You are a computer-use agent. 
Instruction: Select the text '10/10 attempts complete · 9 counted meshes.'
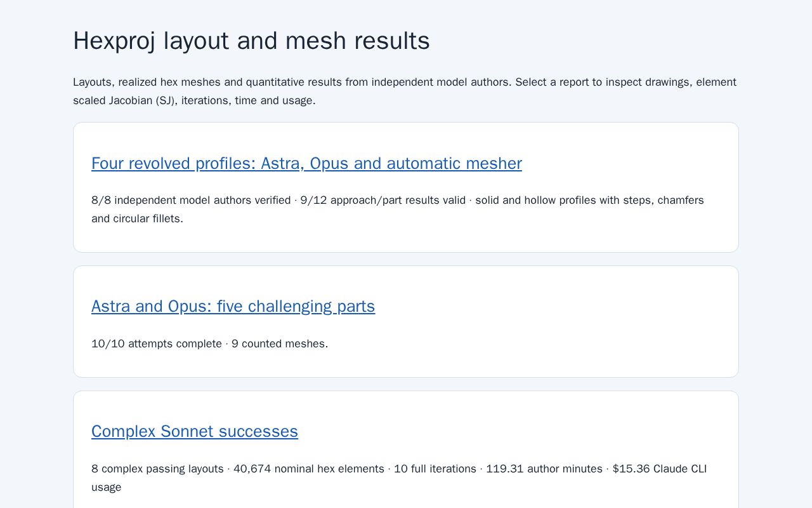209,344
